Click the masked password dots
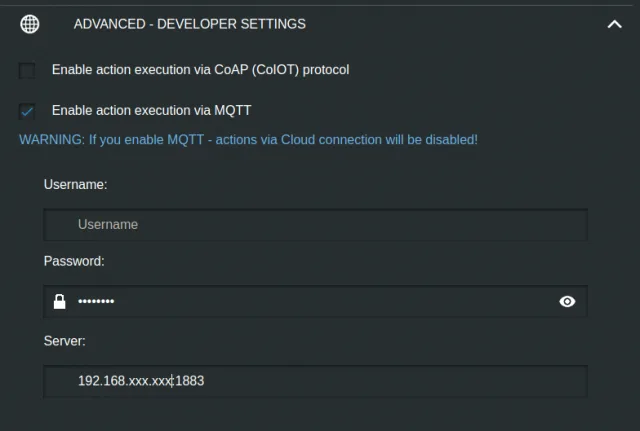 pos(96,301)
